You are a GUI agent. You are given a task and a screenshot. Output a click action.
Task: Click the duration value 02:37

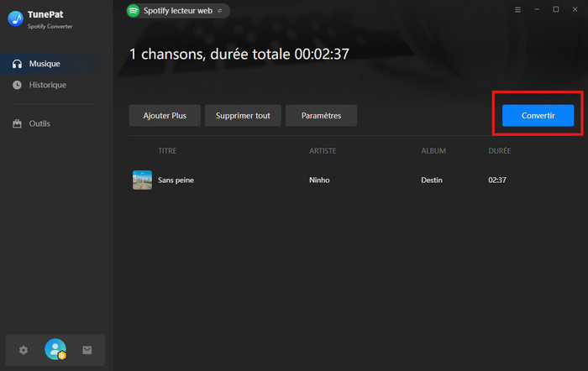[497, 180]
